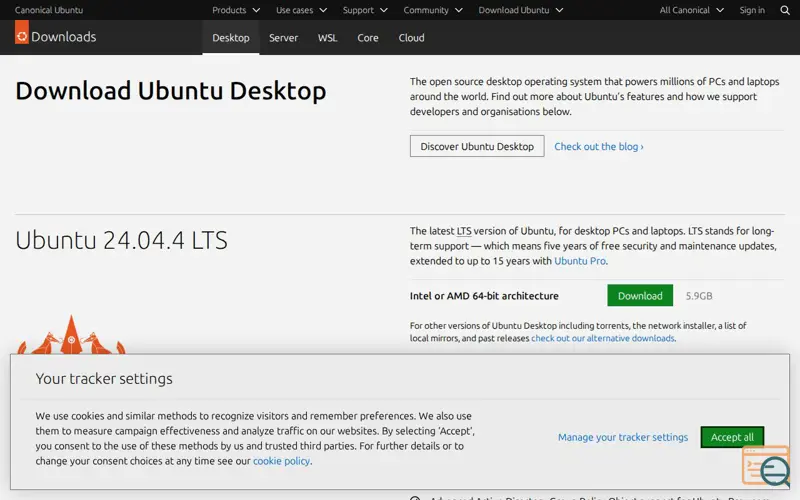
Task: Click Your tracker settings heading
Action: point(104,379)
